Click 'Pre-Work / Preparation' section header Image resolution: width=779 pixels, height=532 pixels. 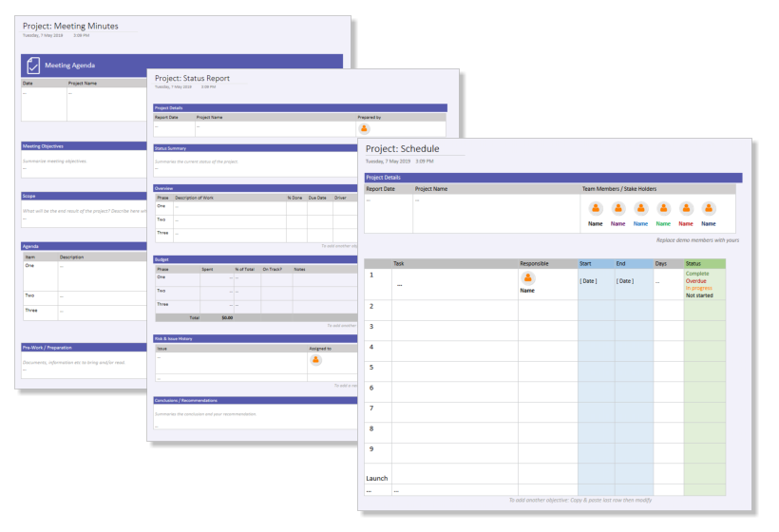84,348
